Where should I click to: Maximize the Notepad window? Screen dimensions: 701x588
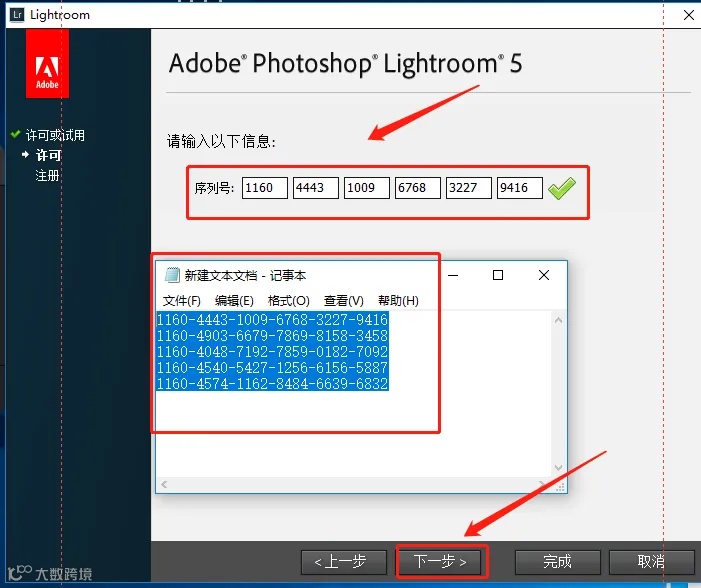(x=498, y=275)
